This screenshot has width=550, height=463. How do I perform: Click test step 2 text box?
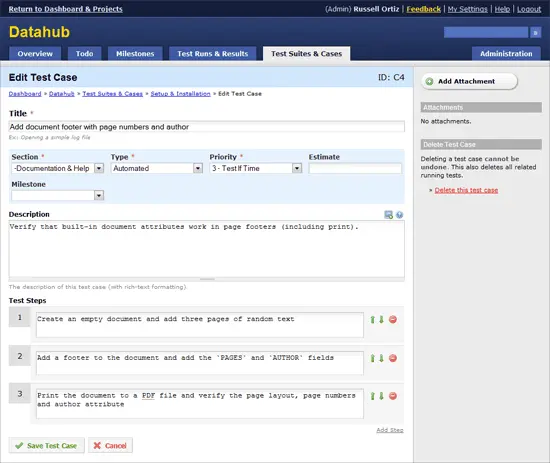pos(200,363)
